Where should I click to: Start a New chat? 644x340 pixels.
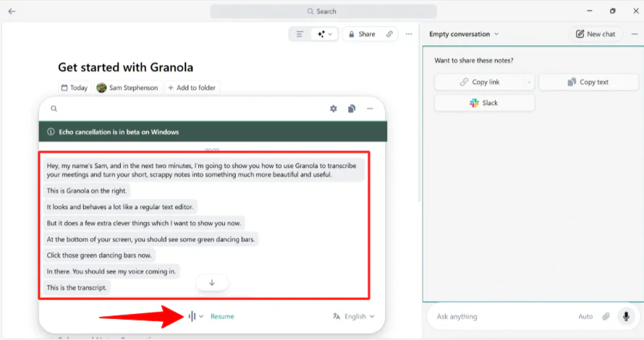[x=596, y=34]
